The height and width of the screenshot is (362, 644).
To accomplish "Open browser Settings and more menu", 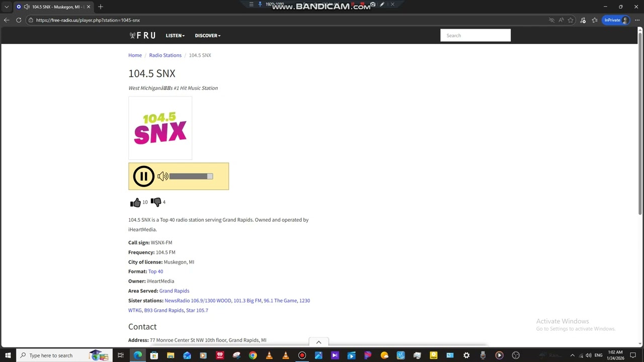I will 637,20.
